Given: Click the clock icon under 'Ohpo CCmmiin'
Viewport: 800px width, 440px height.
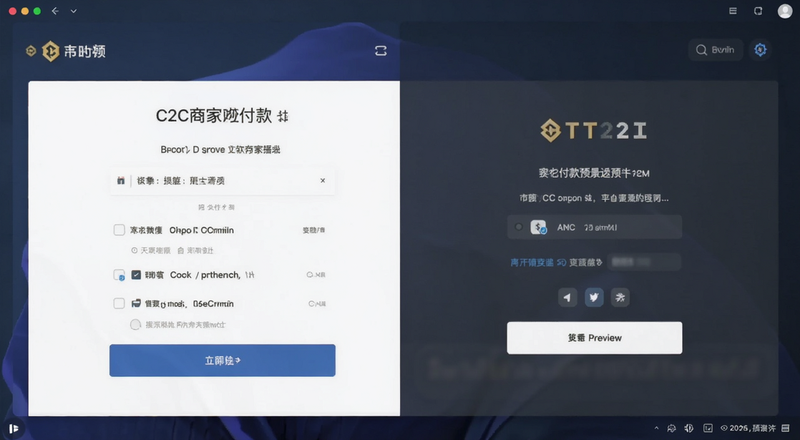Looking at the screenshot, I should tap(134, 251).
